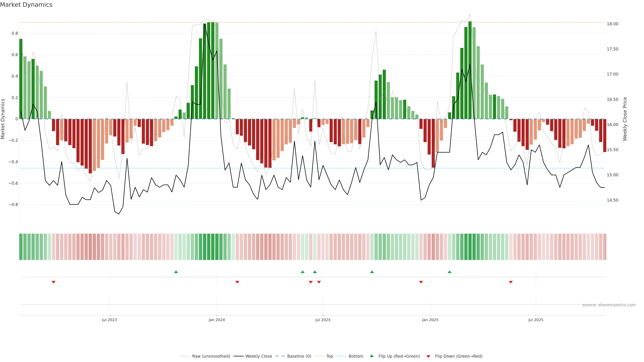The image size is (644, 362).
Task: Toggle the Top legend entry
Action: pyautogui.click(x=330, y=356)
